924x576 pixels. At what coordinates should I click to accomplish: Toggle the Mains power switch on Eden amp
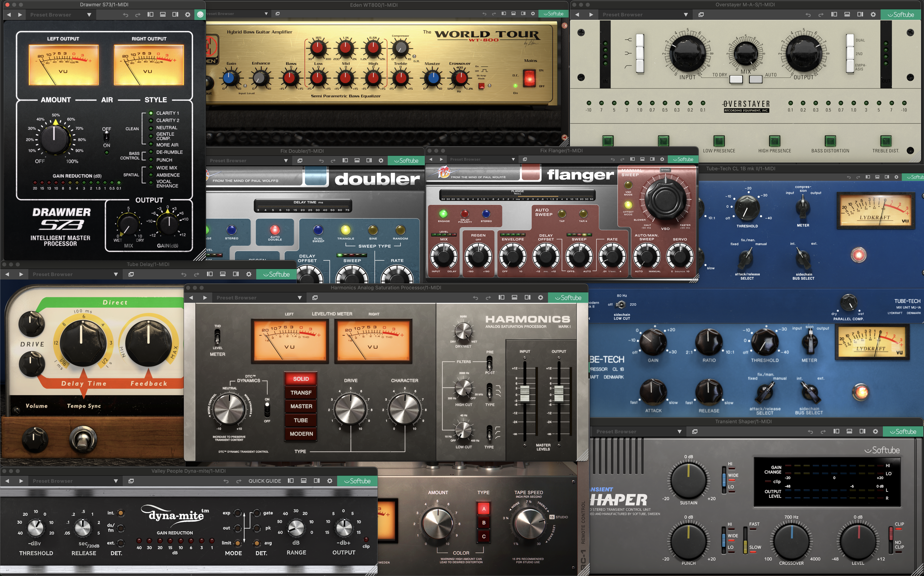pyautogui.click(x=529, y=78)
